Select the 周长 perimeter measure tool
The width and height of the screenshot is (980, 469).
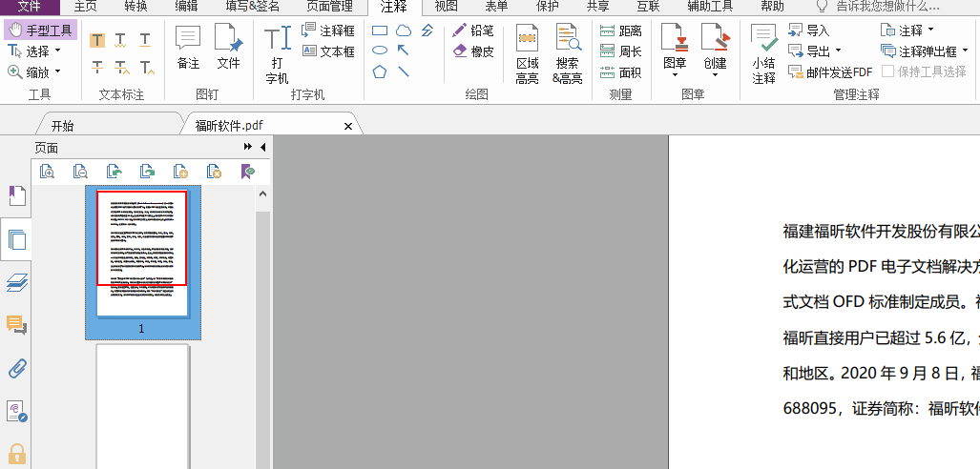click(620, 51)
